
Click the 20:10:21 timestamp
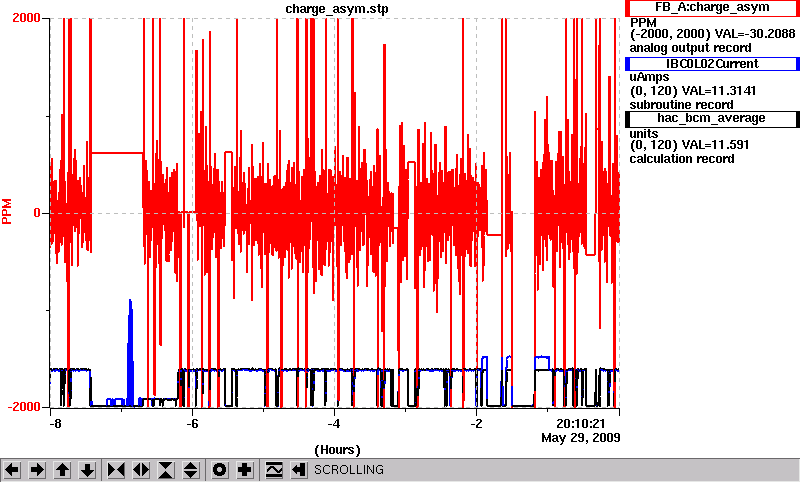click(581, 424)
